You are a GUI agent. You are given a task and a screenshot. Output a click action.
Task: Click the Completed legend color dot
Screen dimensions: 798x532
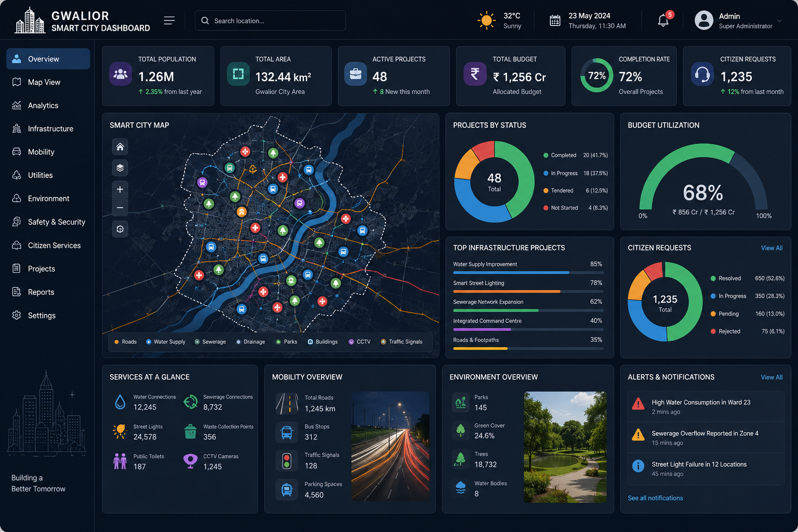(x=546, y=155)
